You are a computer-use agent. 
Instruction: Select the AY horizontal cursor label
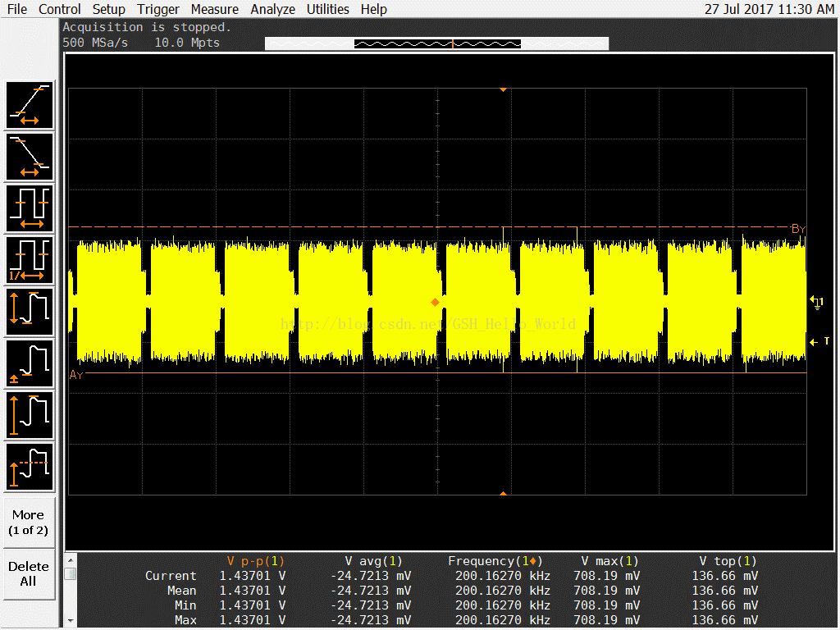tap(76, 375)
